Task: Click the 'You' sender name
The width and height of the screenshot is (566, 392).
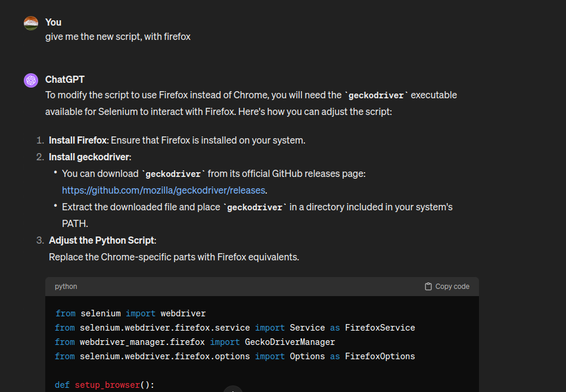Action: click(x=54, y=23)
